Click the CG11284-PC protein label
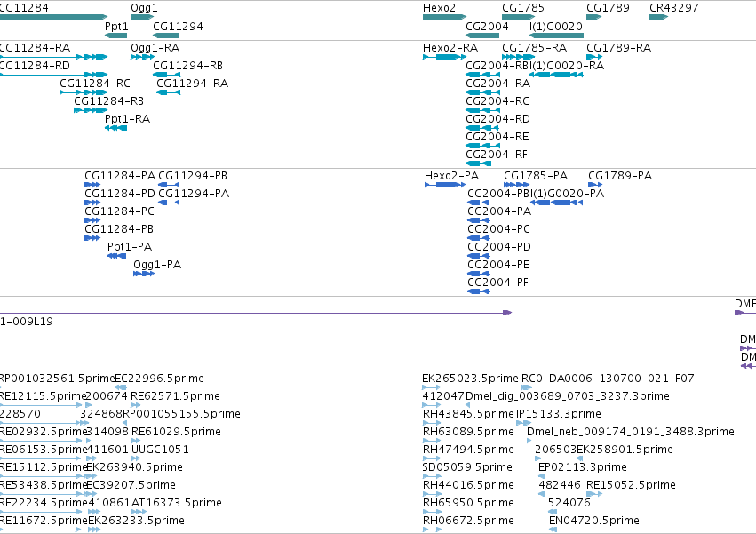Screen dimensions: 756x534 120,211
